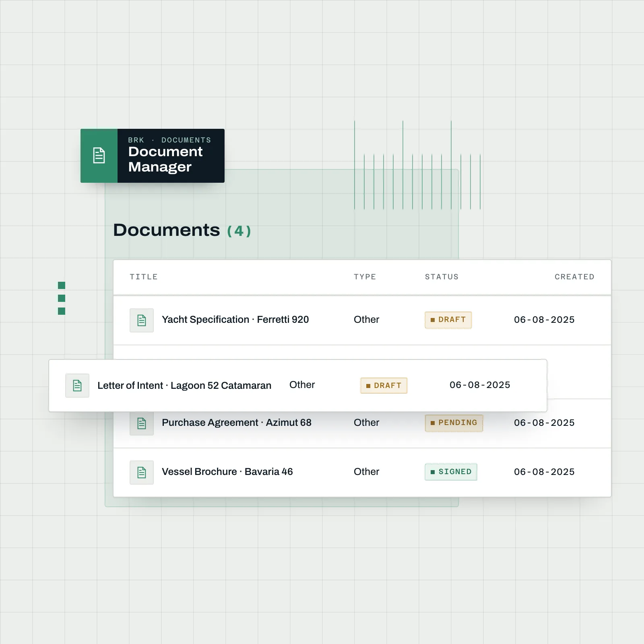The image size is (644, 644).
Task: Click Other type in Purchase Agreement row
Action: coord(366,423)
